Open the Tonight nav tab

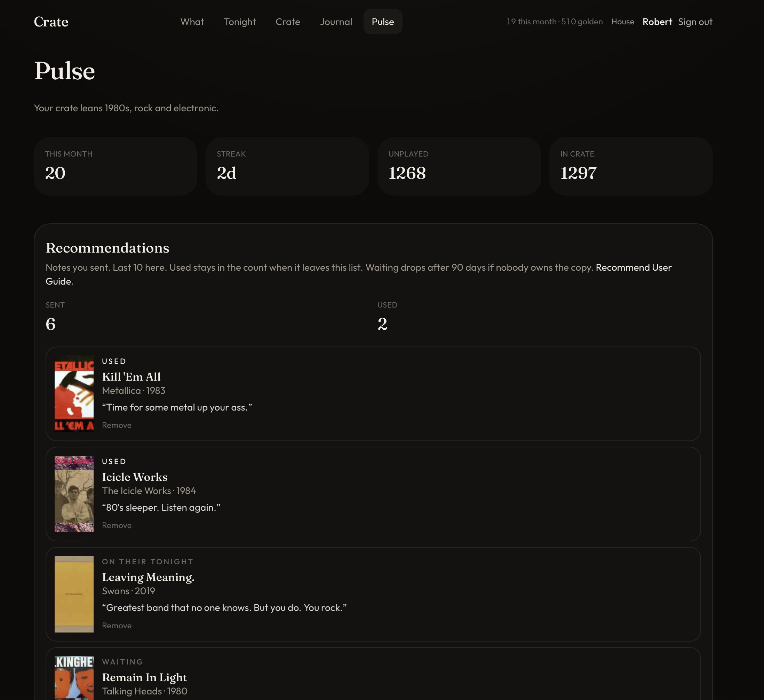pos(240,22)
